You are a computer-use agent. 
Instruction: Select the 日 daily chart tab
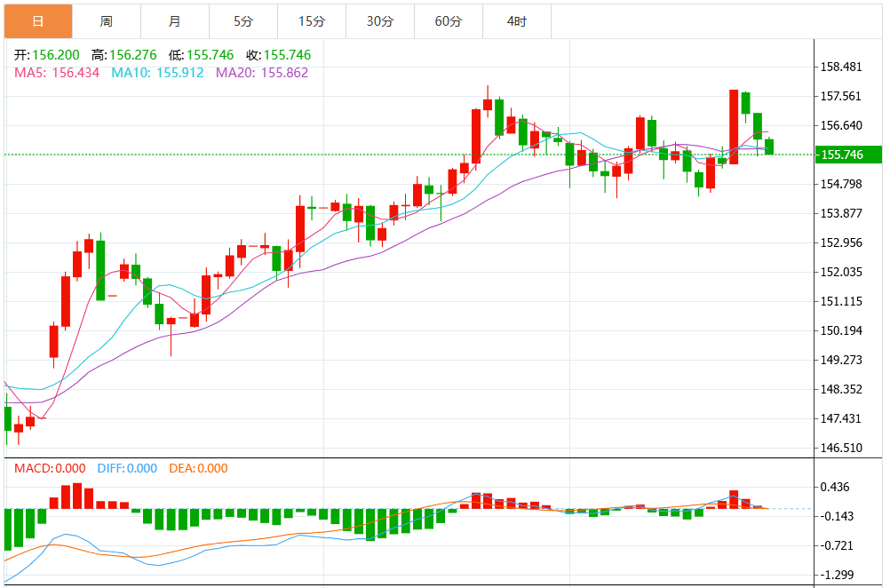pyautogui.click(x=37, y=20)
